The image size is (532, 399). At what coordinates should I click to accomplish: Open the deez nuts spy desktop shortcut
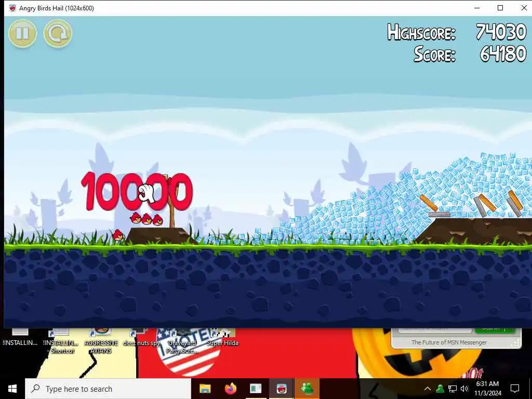tap(141, 338)
